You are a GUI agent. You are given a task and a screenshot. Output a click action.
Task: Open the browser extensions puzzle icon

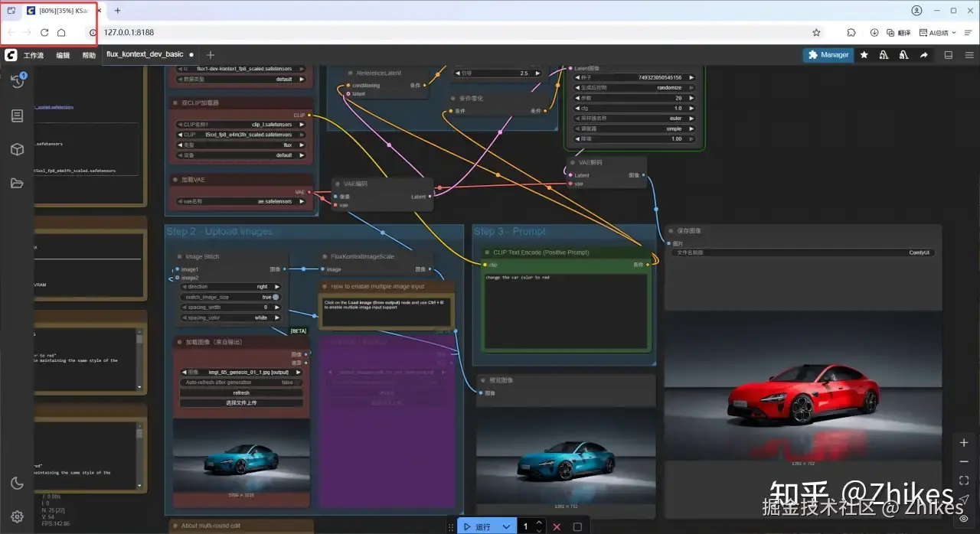coord(851,33)
